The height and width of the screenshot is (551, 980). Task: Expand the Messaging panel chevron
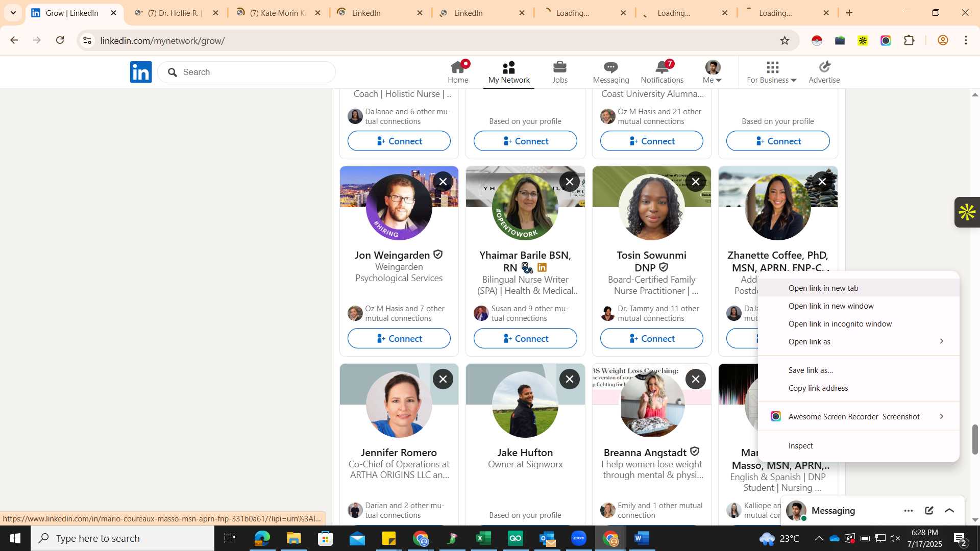[x=949, y=511]
